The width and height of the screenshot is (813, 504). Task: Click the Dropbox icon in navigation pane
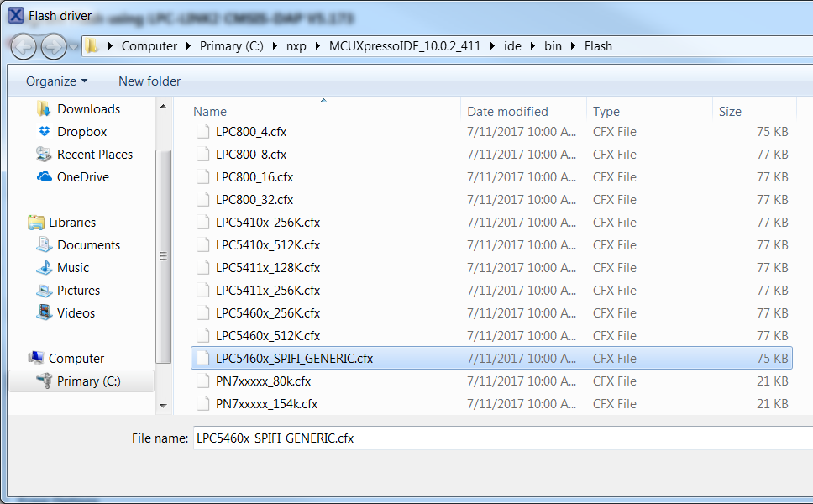45,131
